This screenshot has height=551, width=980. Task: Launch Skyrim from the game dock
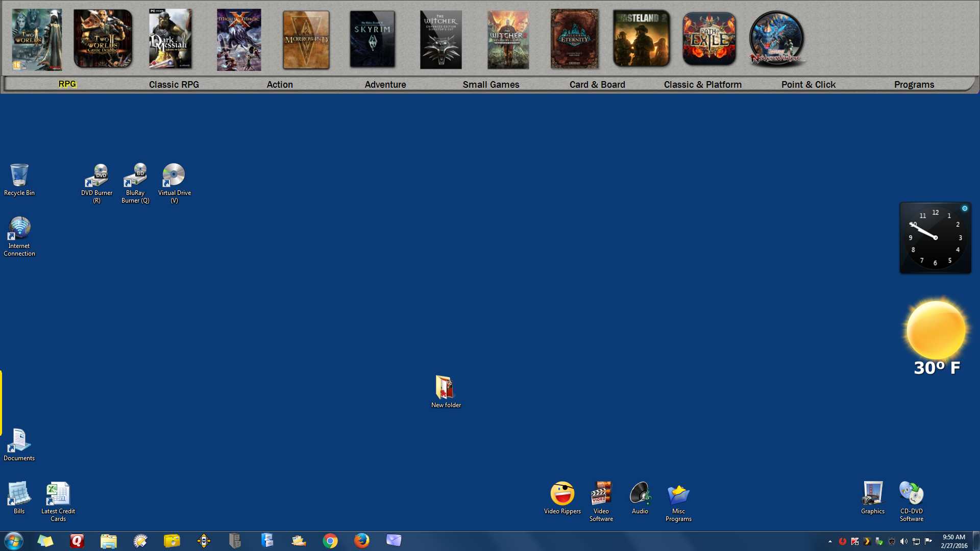pyautogui.click(x=373, y=39)
